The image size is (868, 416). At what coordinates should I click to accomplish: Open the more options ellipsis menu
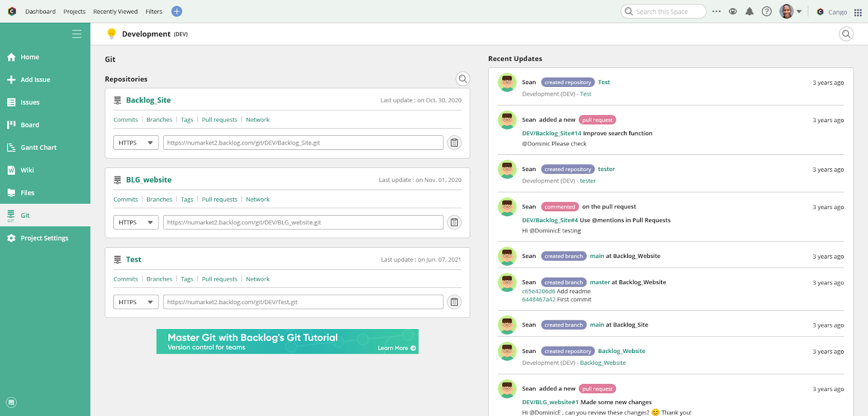(716, 11)
